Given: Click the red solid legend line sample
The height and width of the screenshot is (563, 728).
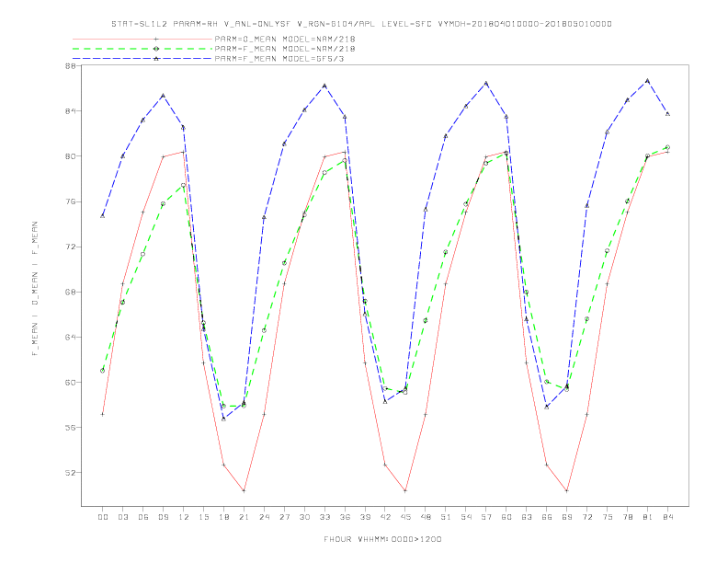Looking at the screenshot, I should point(142,39).
